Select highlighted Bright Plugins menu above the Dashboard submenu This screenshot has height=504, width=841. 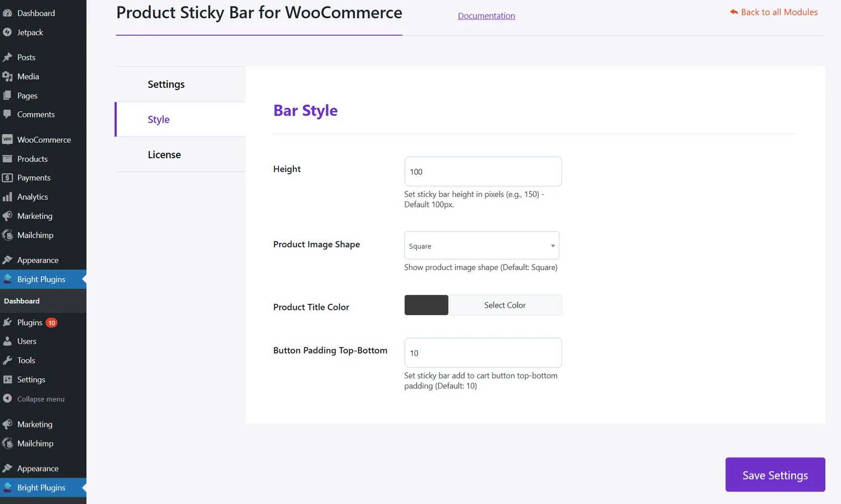(43, 279)
